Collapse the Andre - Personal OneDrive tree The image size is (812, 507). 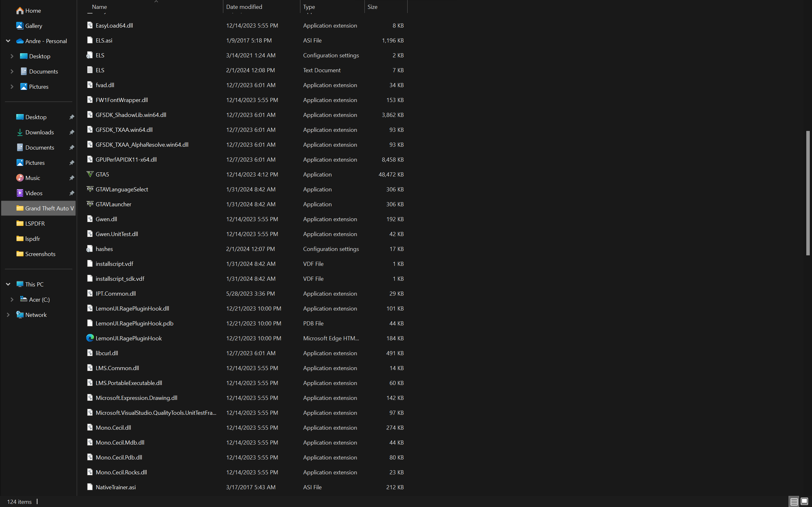8,41
